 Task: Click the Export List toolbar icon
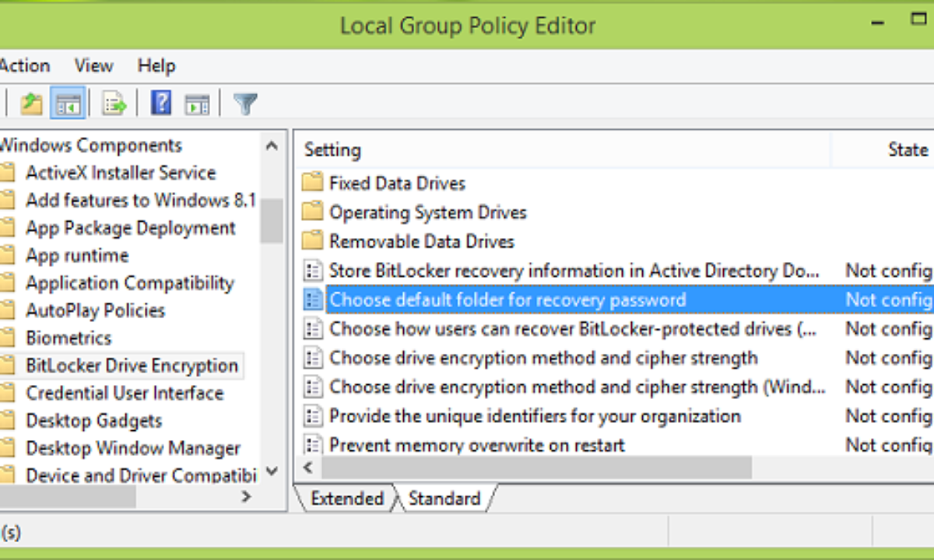[x=114, y=103]
